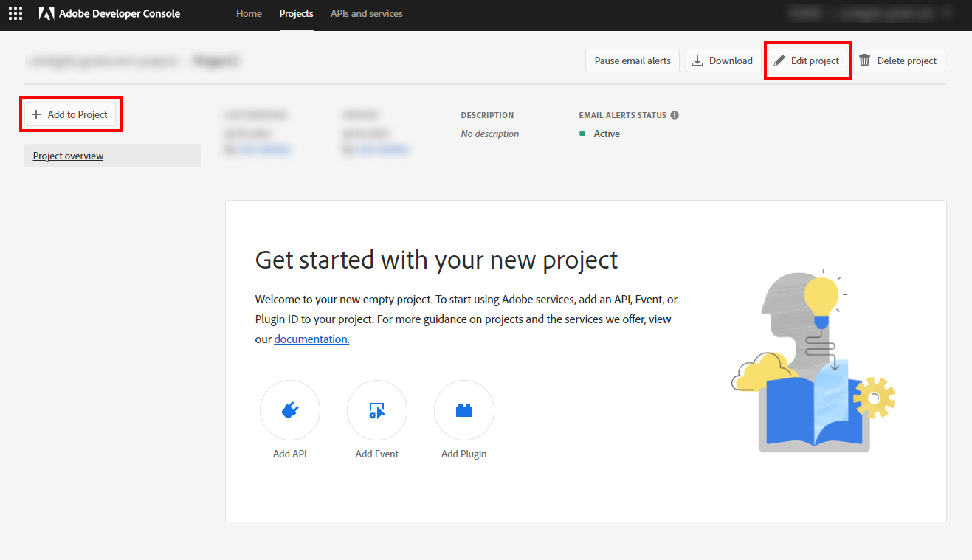This screenshot has height=560, width=972.
Task: Click the blurred organization breadcrumb link
Action: click(103, 61)
